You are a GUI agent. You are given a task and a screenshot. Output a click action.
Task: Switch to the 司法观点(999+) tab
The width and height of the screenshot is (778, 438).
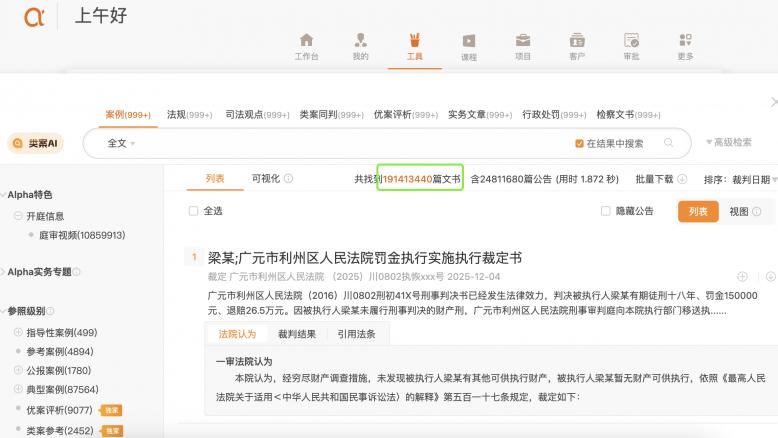tap(257, 115)
